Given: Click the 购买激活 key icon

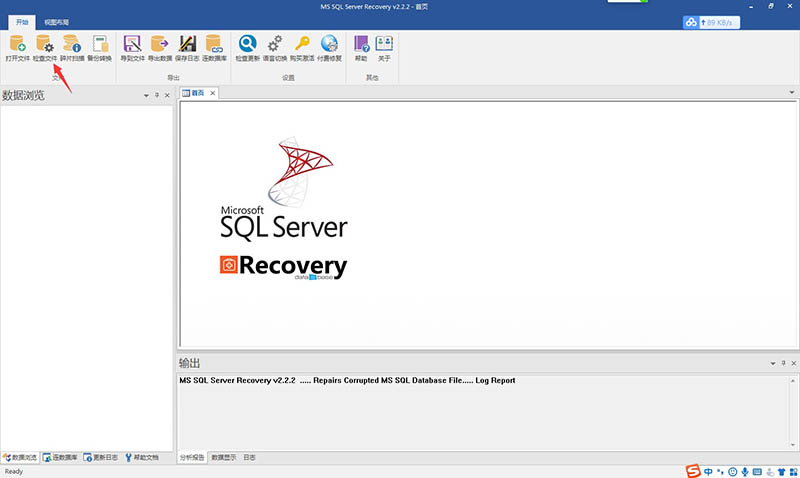Looking at the screenshot, I should pyautogui.click(x=302, y=48).
